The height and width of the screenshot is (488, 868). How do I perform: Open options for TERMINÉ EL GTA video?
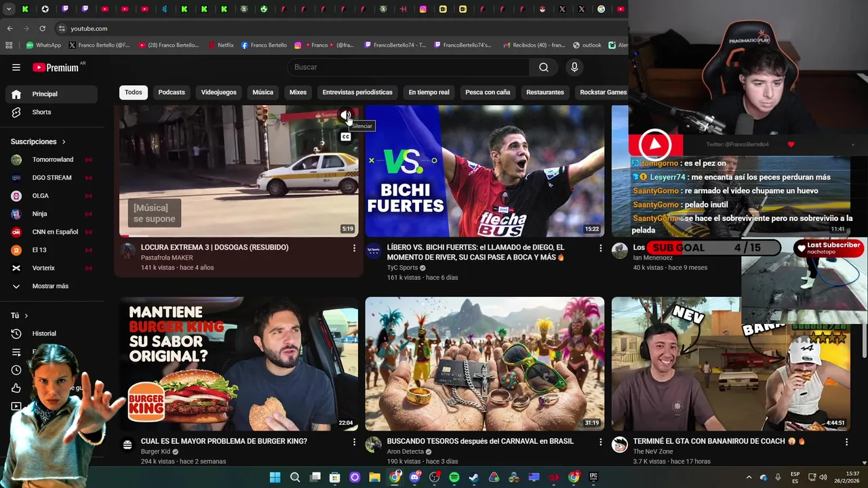tap(846, 442)
